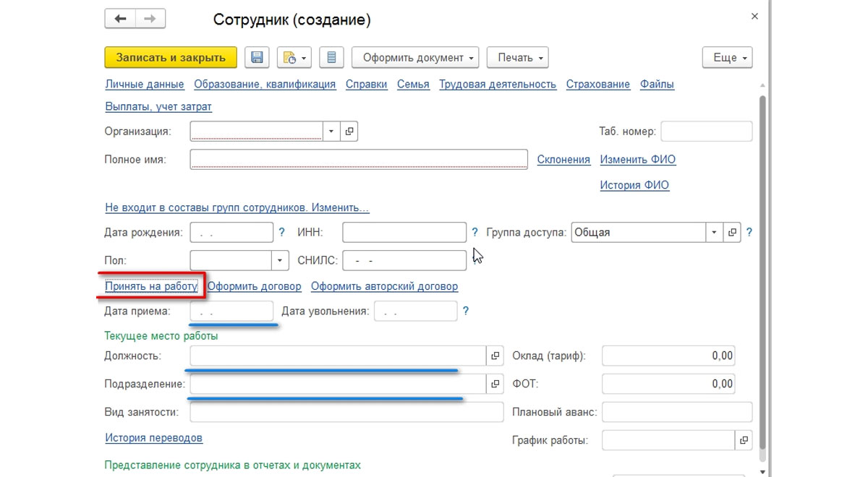Expand the Группа доступа dropdown arrow

714,233
